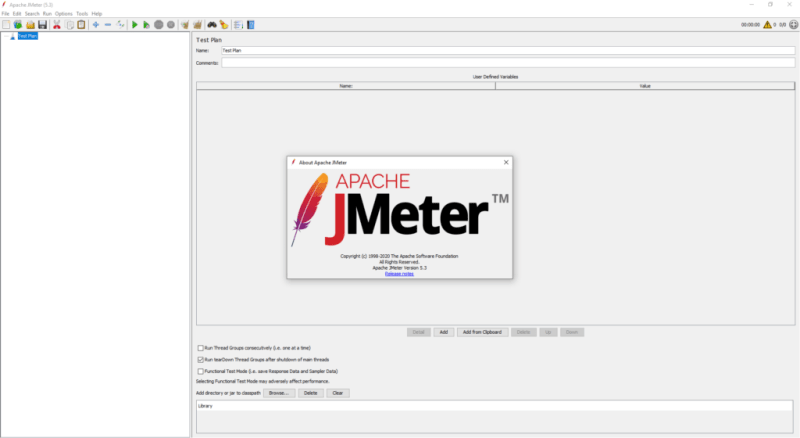Click the Value column header
This screenshot has height=438, width=800.
[645, 86]
